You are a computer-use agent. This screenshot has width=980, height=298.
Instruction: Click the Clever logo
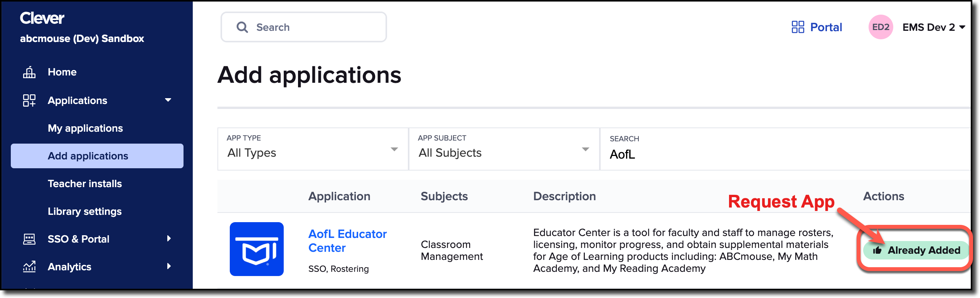[42, 18]
